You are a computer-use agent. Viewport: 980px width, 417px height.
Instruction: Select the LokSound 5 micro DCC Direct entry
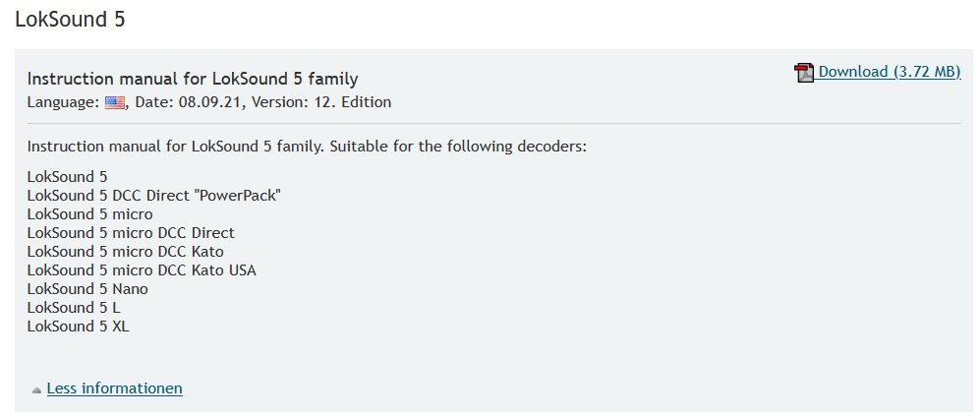click(131, 233)
